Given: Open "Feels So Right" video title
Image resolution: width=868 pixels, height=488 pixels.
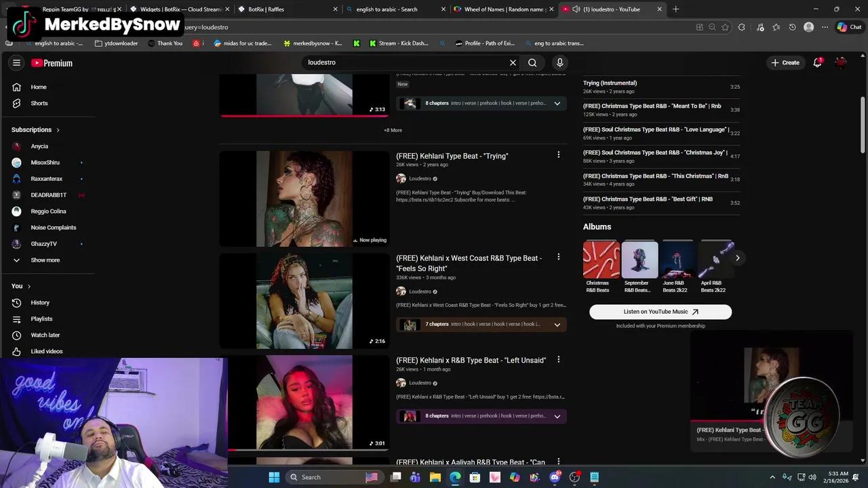Looking at the screenshot, I should pos(469,263).
